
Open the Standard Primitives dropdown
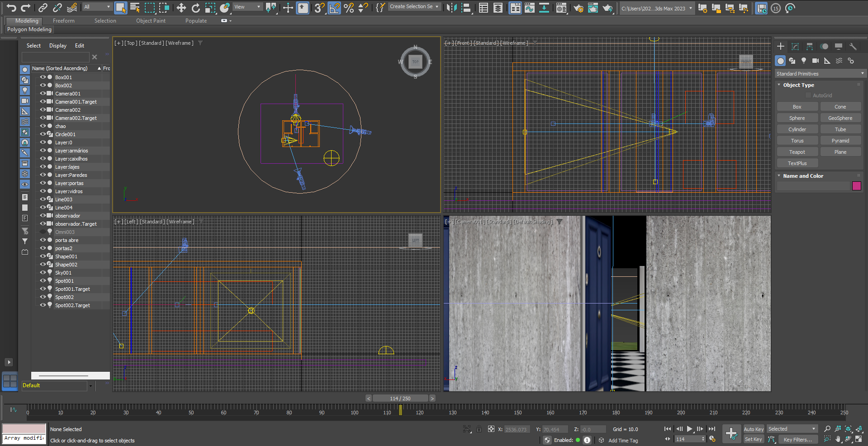pyautogui.click(x=820, y=74)
